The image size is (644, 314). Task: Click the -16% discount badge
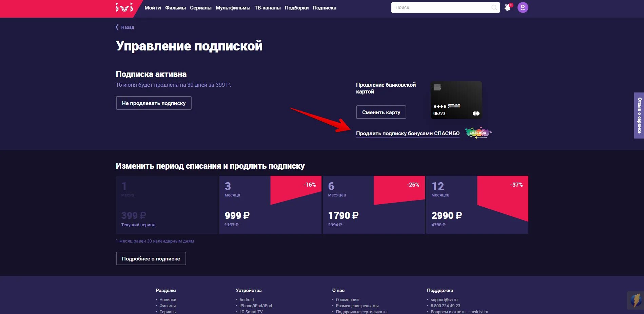pyautogui.click(x=309, y=185)
